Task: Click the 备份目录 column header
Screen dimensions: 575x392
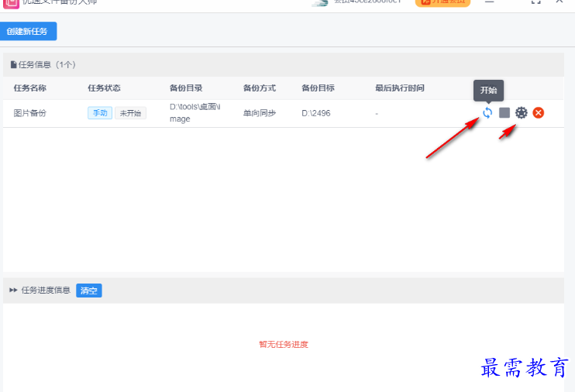Action: [186, 88]
